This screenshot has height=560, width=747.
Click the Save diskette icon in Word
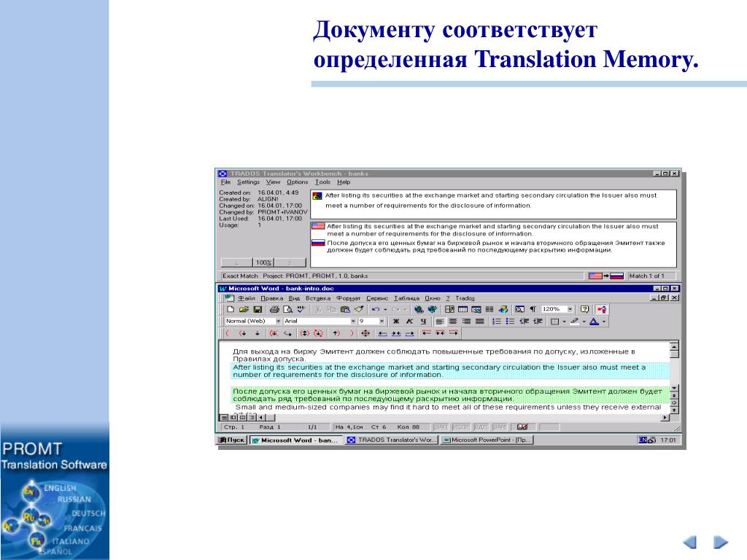tap(258, 309)
